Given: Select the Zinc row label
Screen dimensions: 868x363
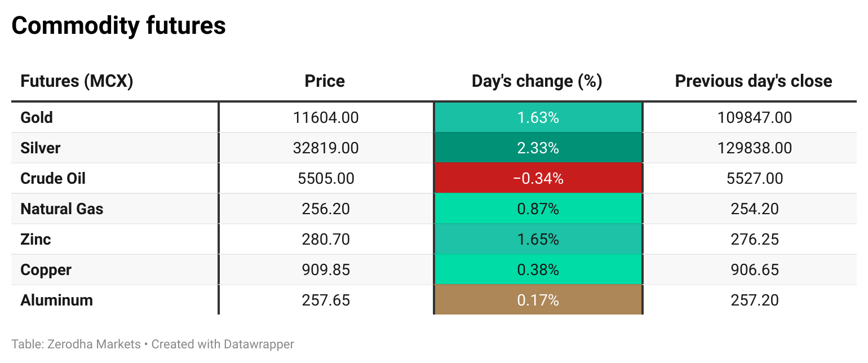Looking at the screenshot, I should point(36,239).
